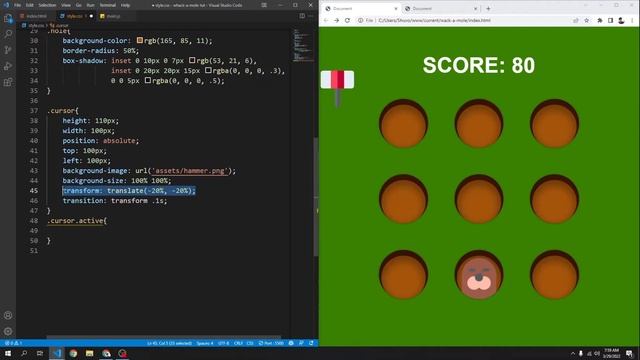Click the style.css breadcrumb item
The width and height of the screenshot is (640, 360).
(33, 25)
